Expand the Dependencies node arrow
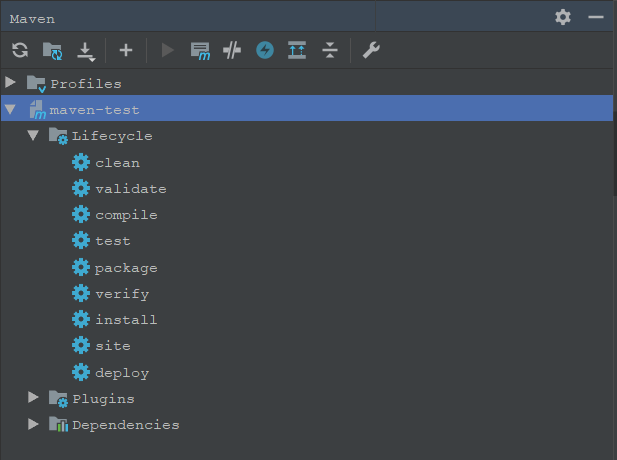 [33, 424]
